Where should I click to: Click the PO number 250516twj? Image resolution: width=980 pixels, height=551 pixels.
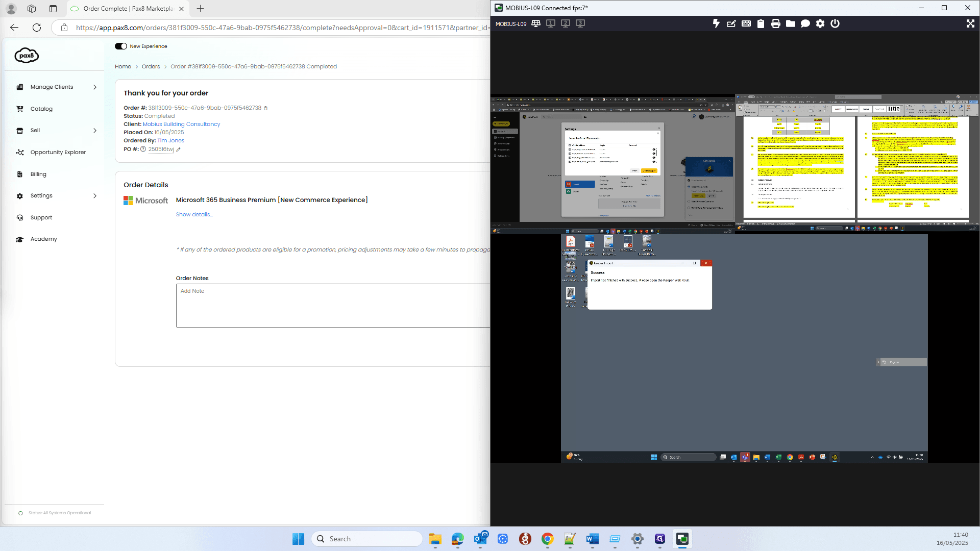tap(161, 149)
